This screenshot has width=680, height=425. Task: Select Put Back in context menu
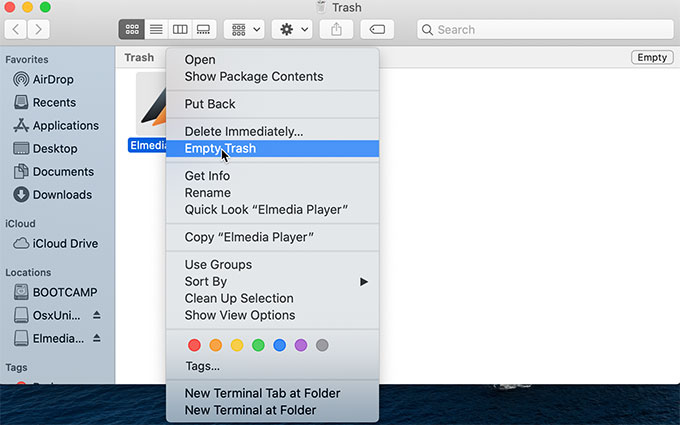[x=208, y=104]
